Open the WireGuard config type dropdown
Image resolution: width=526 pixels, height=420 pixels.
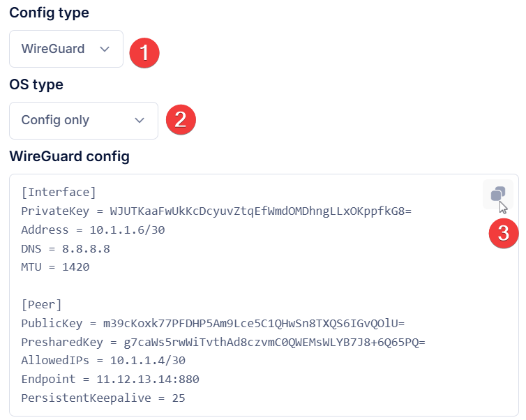pyautogui.click(x=66, y=49)
